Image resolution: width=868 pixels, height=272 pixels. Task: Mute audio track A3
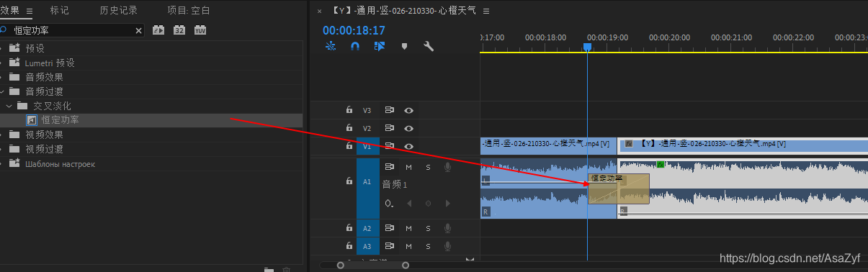coord(408,246)
